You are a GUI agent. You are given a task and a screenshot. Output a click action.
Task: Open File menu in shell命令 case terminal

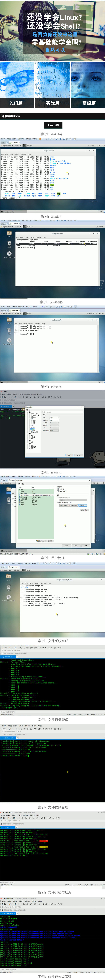pyautogui.click(x=2, y=154)
